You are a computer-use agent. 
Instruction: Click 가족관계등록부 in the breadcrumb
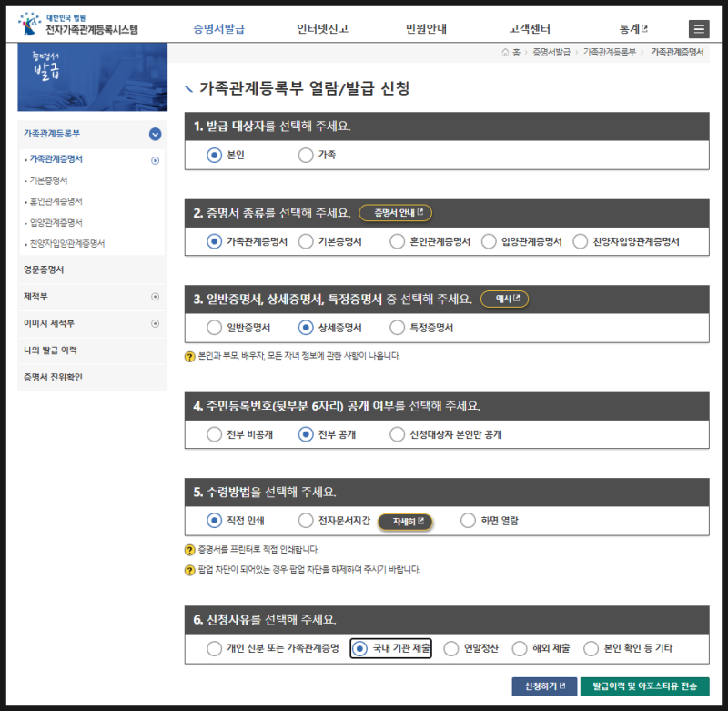[609, 53]
